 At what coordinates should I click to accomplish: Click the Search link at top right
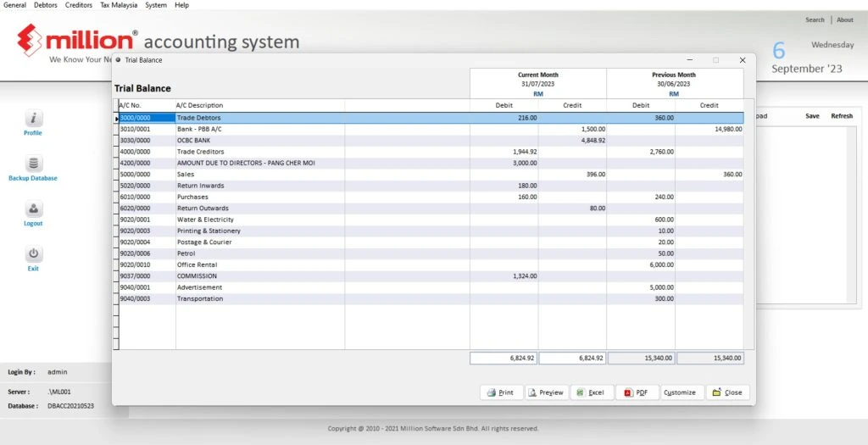pyautogui.click(x=815, y=20)
